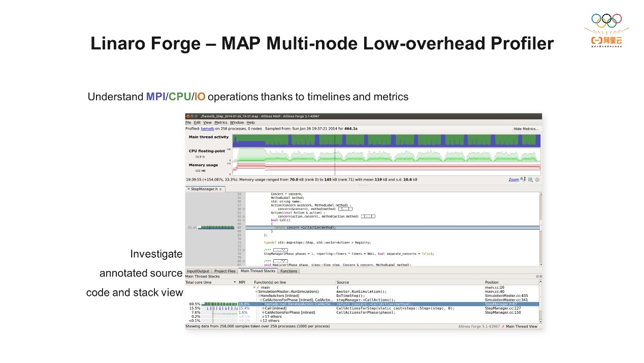Click the master.RunSimulation(); source entry
This screenshot has width=644, height=363.
point(362,292)
